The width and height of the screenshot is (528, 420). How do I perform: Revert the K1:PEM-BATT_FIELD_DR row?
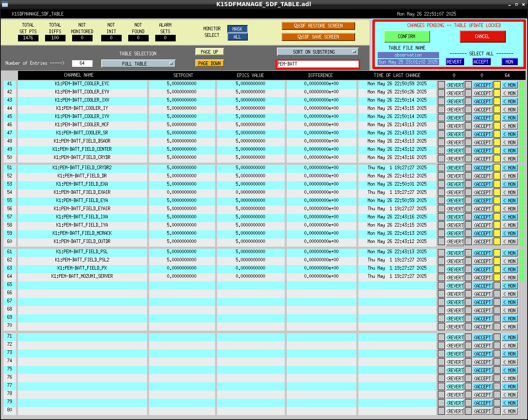(x=455, y=176)
